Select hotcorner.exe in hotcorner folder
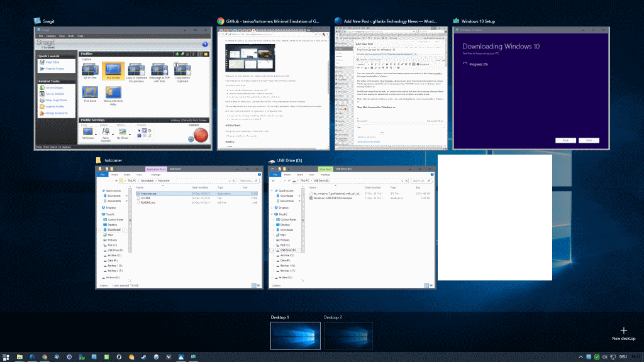Screen dimensions: 644x362 point(197,194)
